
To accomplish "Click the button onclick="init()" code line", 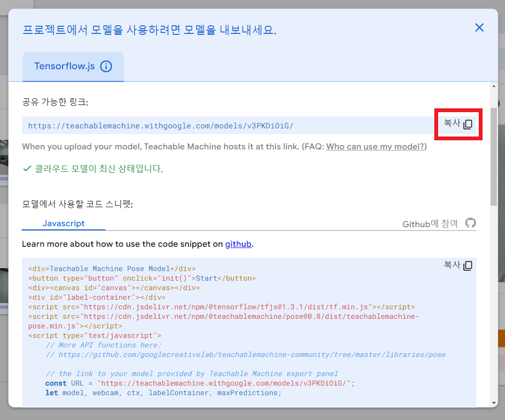I will 142,278.
